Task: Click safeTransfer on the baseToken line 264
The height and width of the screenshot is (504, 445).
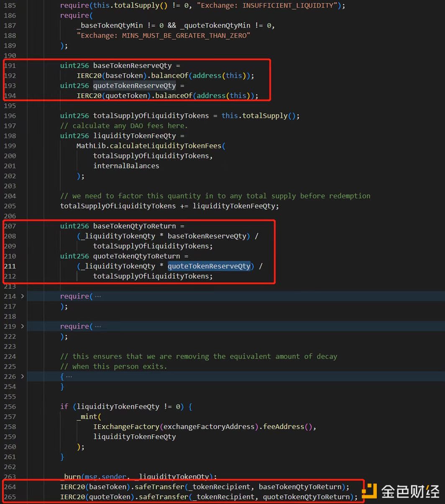Action: point(161,487)
